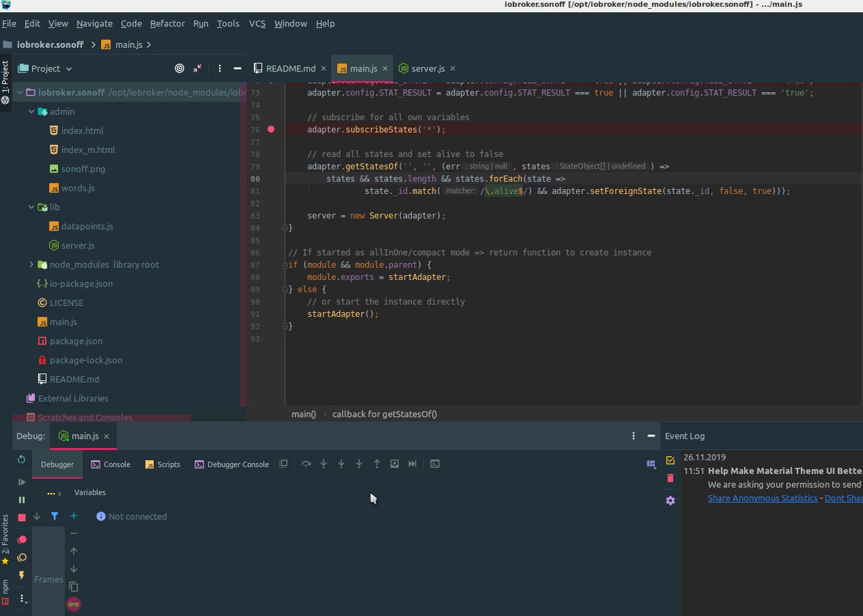Close the main.js editor tab
Viewport: 863px width, 616px height.
386,68
